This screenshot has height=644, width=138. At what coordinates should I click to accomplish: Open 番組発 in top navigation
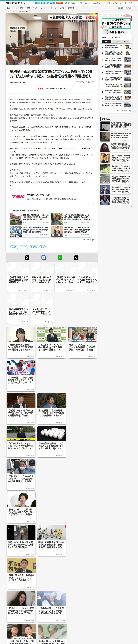pos(88,3)
